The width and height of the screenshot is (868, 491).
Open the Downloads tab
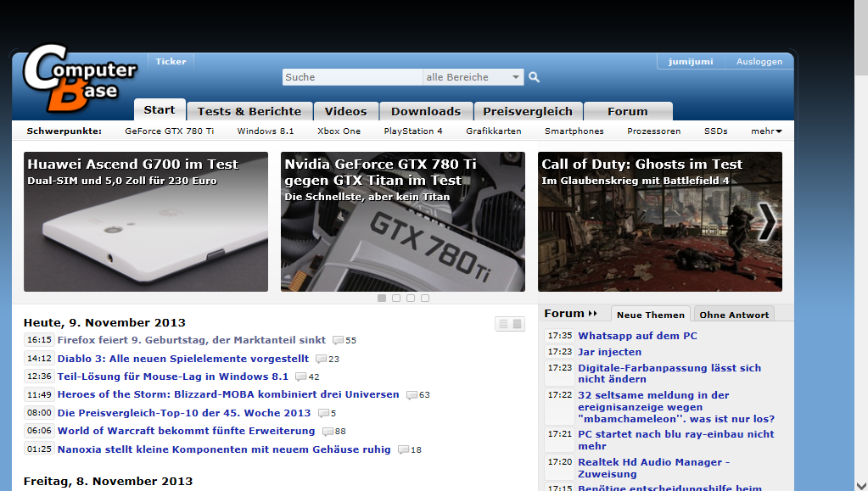(426, 111)
